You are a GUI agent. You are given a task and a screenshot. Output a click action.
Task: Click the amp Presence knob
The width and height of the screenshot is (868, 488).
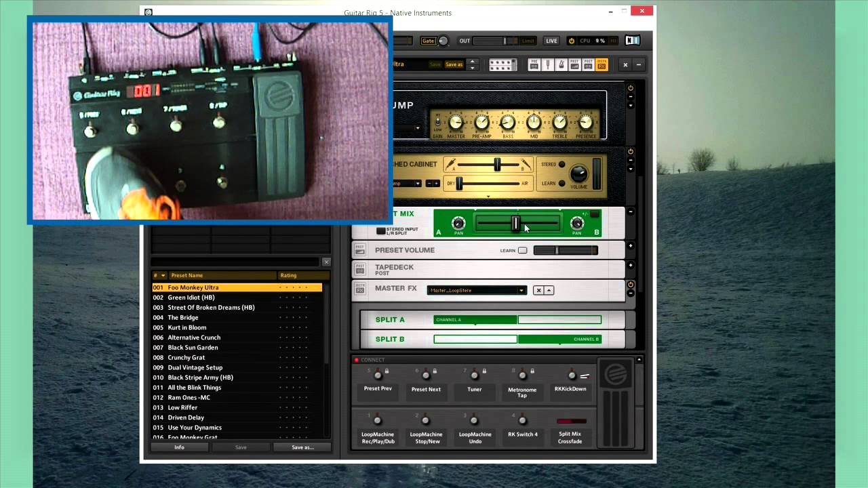pyautogui.click(x=586, y=123)
